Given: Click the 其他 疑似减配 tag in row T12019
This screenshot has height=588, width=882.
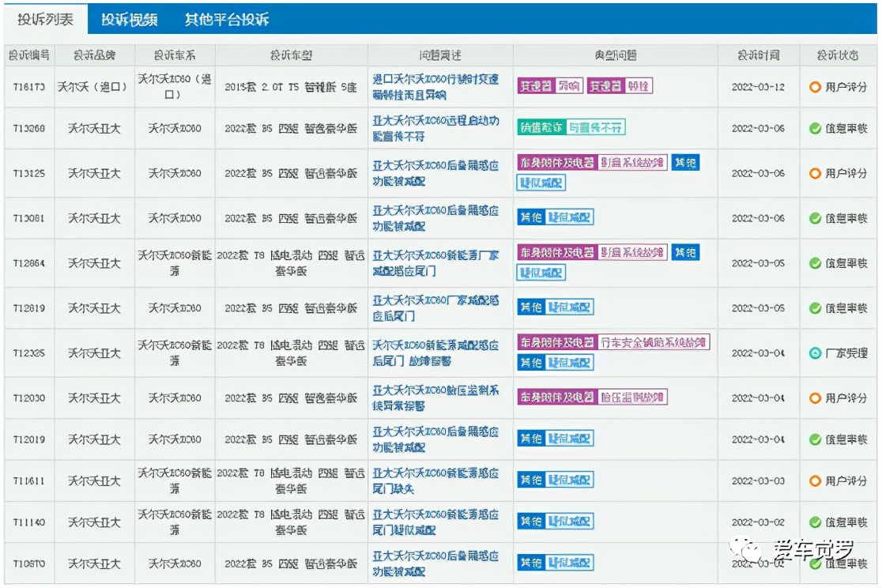Looking at the screenshot, I should 555,439.
